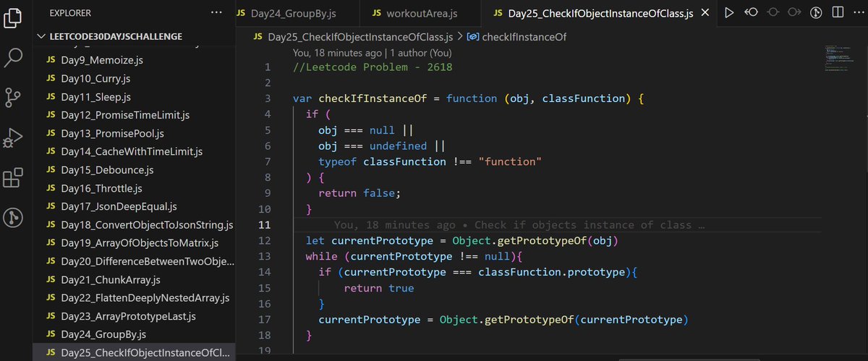Click checkIfInstanceOf breadcrumb symbol
This screenshot has height=361, width=868.
[x=524, y=36]
